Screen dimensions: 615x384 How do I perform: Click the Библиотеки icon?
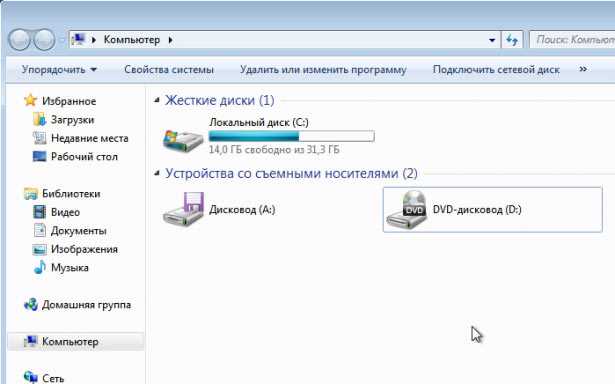click(x=31, y=193)
